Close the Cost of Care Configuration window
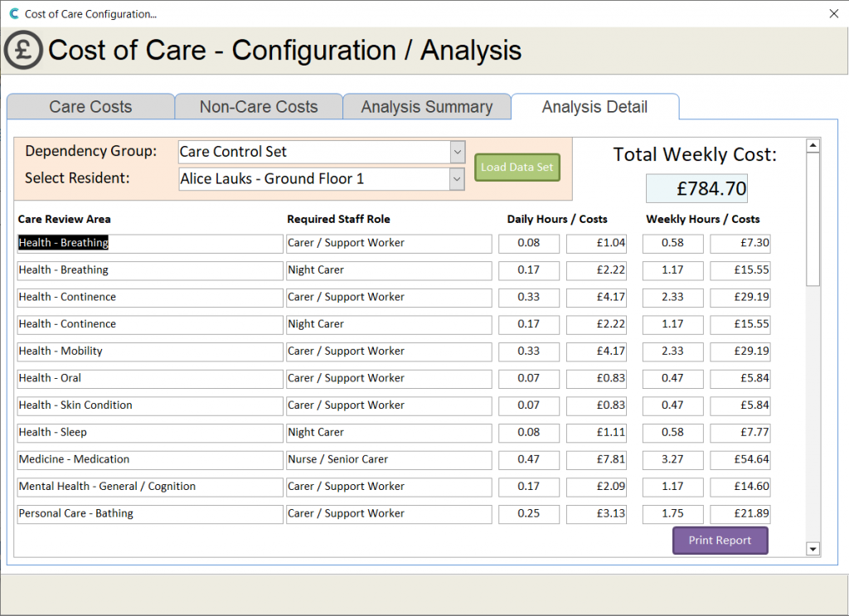 click(x=833, y=13)
